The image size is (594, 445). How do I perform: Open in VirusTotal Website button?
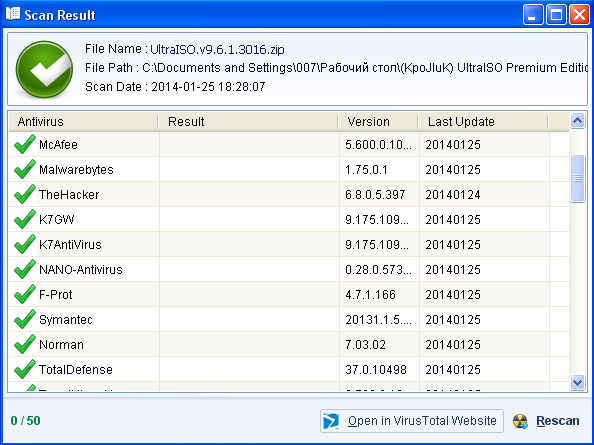pyautogui.click(x=412, y=421)
